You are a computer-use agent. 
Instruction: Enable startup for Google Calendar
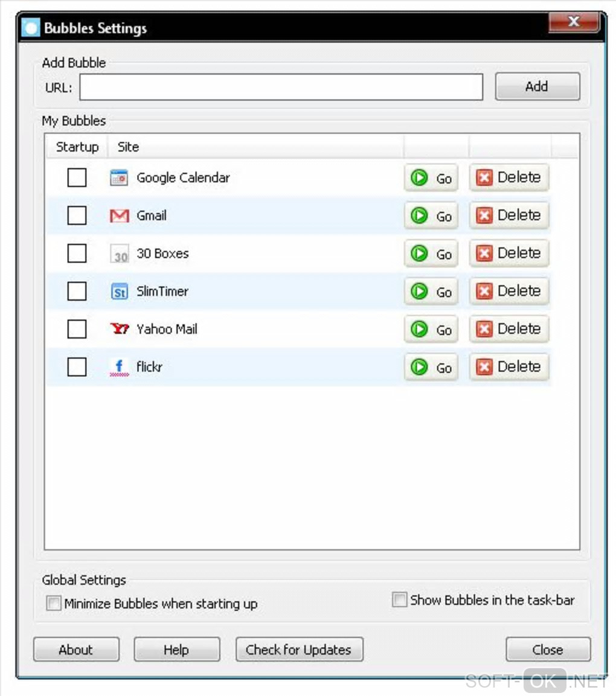(x=77, y=177)
